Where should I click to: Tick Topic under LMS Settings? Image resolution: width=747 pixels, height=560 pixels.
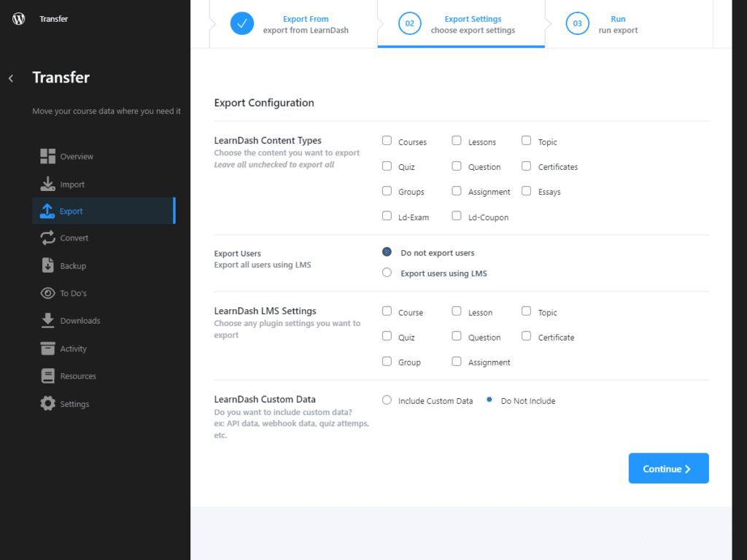coord(526,311)
